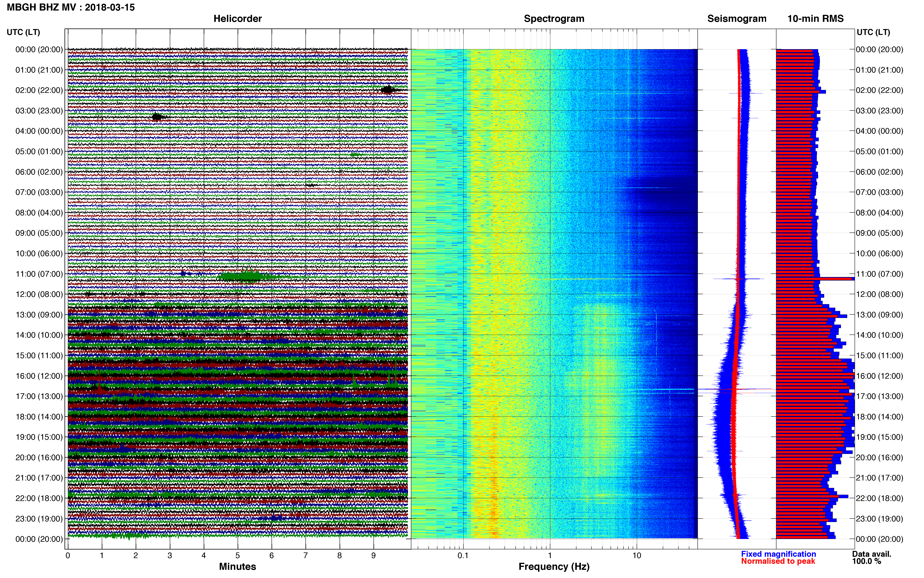Click the right 'UTC (LT)' axis label
Screen dimensions: 924x578
pos(873,32)
